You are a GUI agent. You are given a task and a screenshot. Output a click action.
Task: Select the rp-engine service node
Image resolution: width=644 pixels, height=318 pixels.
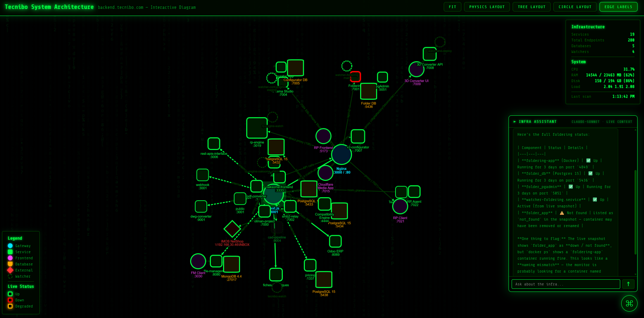click(x=257, y=128)
